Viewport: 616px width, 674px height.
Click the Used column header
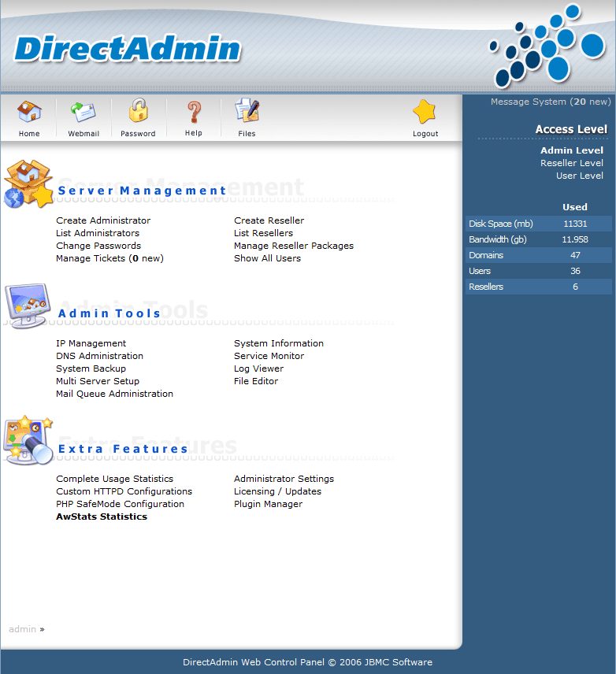click(x=575, y=207)
